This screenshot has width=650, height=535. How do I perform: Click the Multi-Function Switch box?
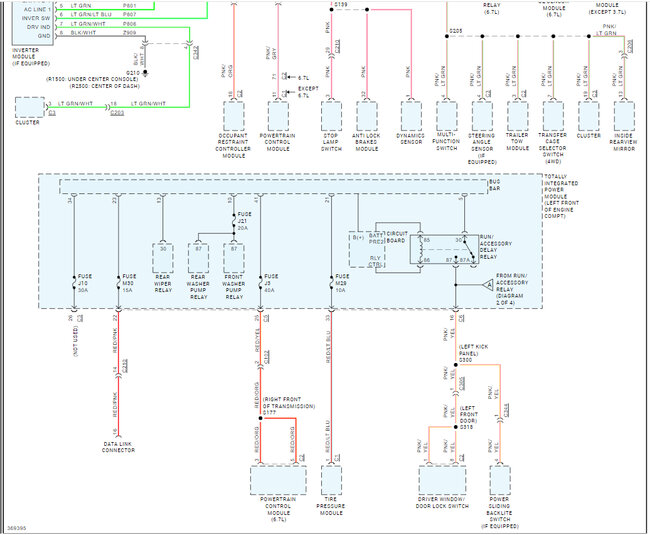(447, 116)
